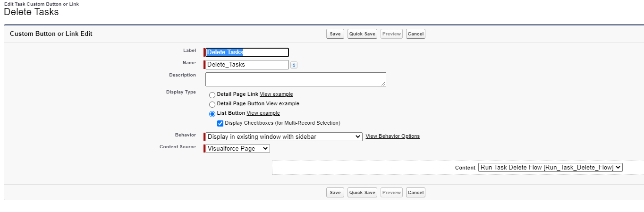This screenshot has height=212, width=644.
Task: Click the Name input field
Action: 247,65
